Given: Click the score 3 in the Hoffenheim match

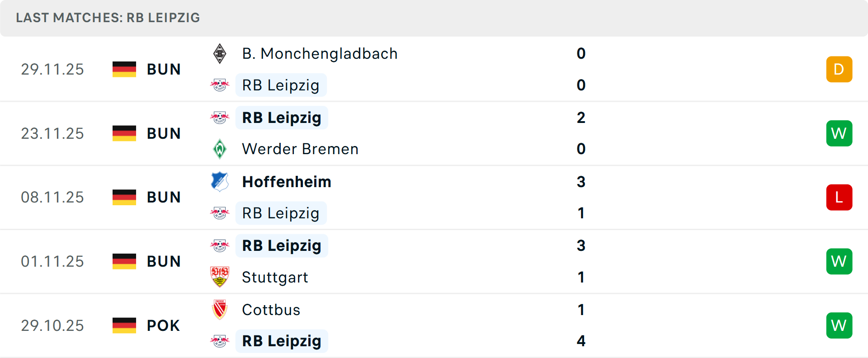Looking at the screenshot, I should click(x=581, y=181).
